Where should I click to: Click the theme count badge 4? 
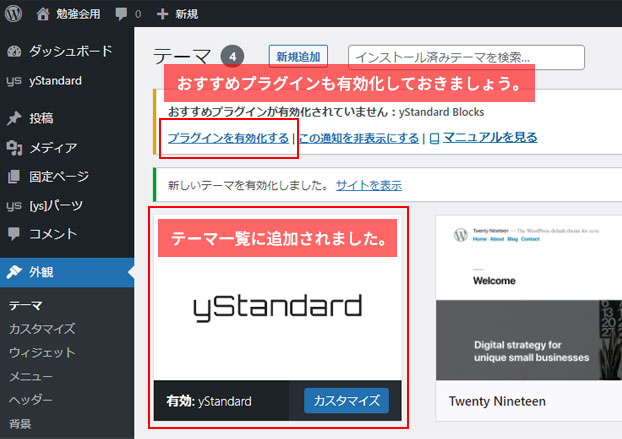(232, 57)
